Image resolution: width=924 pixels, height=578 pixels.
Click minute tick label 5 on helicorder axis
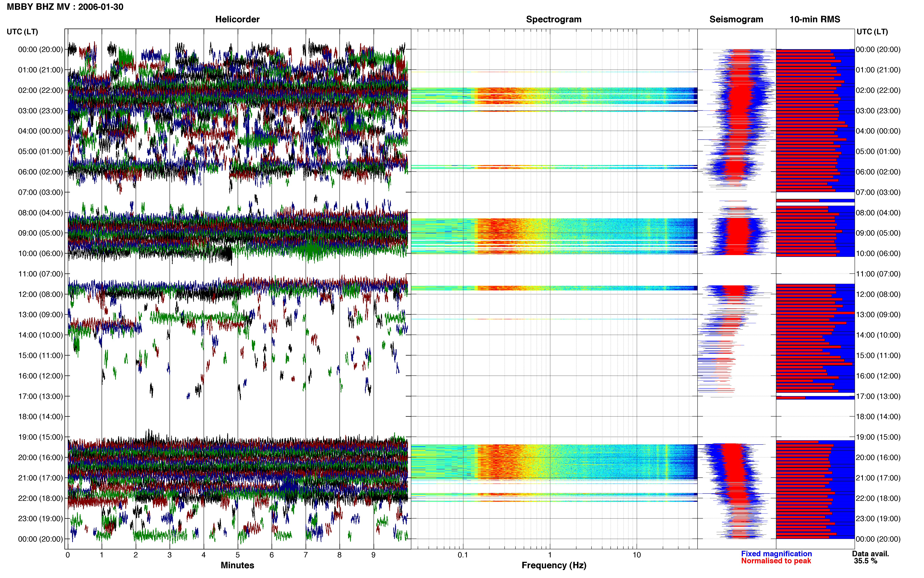coord(238,555)
